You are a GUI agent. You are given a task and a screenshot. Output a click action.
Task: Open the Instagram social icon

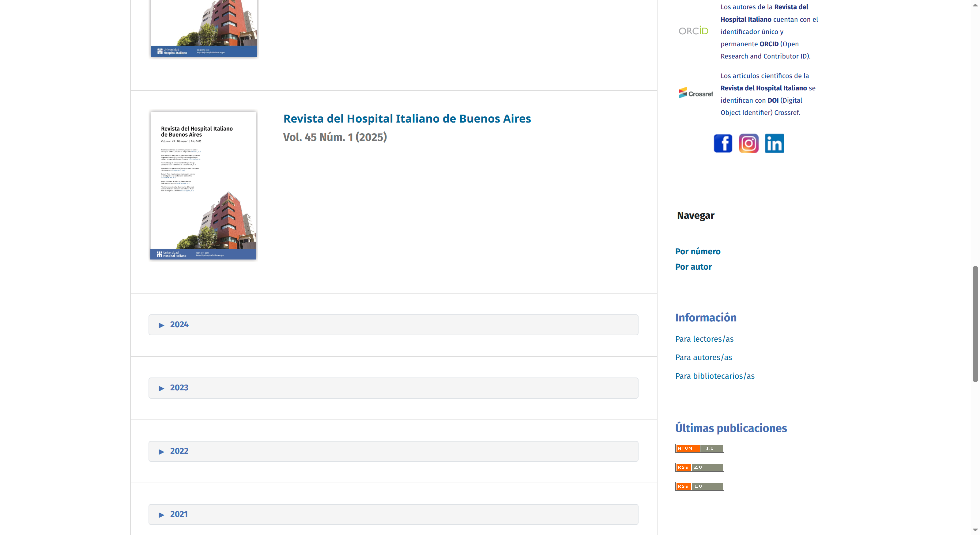[x=748, y=143]
